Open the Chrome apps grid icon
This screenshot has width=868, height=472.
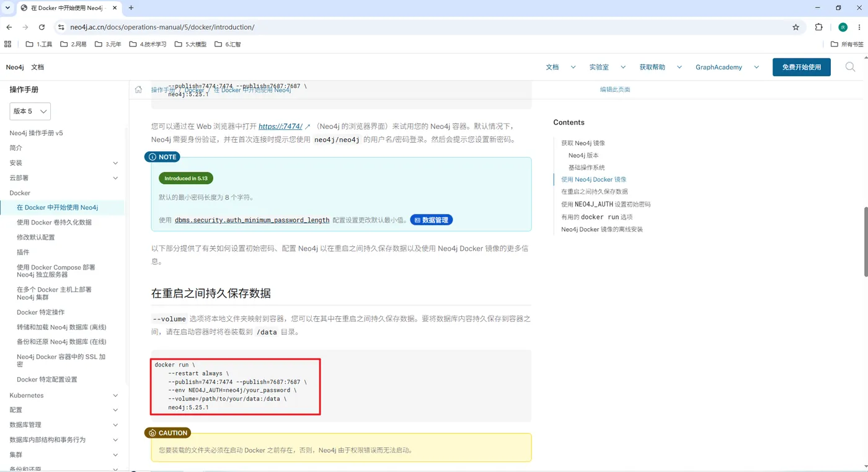[x=8, y=44]
